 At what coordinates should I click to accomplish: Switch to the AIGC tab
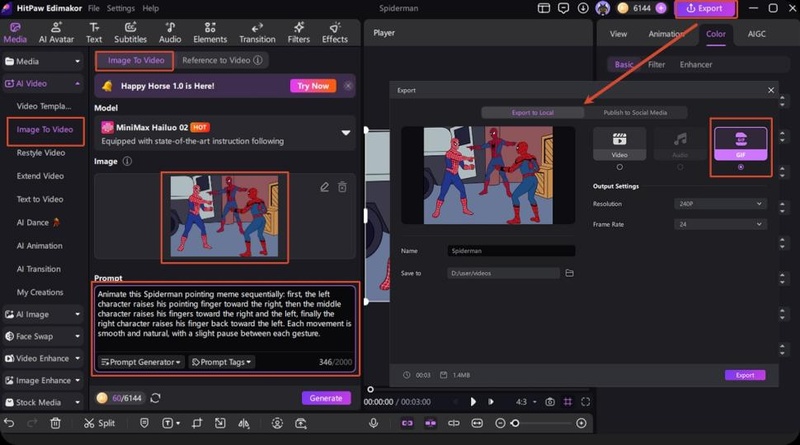pyautogui.click(x=756, y=34)
